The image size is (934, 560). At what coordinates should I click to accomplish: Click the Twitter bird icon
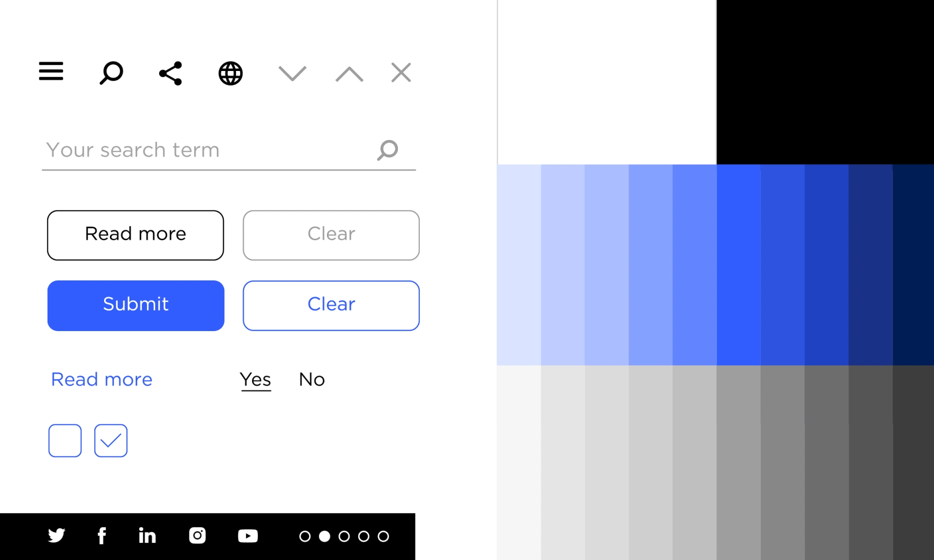click(56, 535)
